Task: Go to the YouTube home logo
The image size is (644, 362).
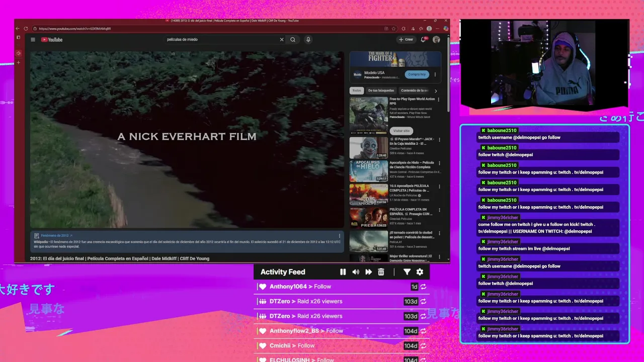Action: tap(52, 40)
